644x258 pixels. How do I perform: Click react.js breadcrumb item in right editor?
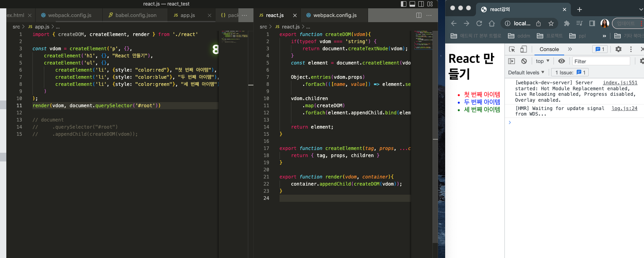[x=291, y=27]
